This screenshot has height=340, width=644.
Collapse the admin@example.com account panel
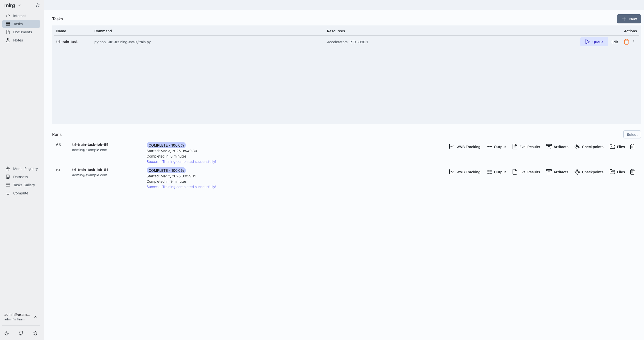click(35, 317)
